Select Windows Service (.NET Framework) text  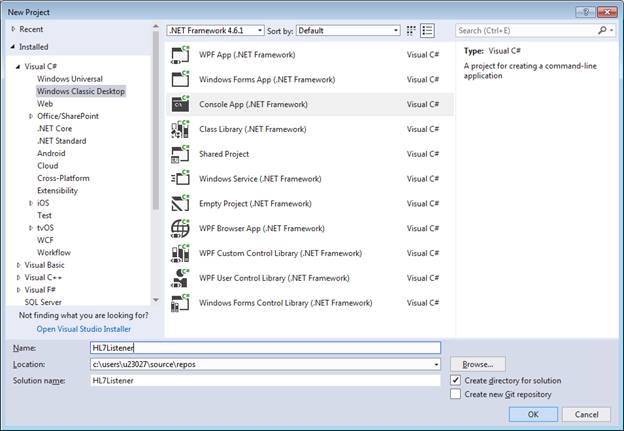click(x=260, y=179)
